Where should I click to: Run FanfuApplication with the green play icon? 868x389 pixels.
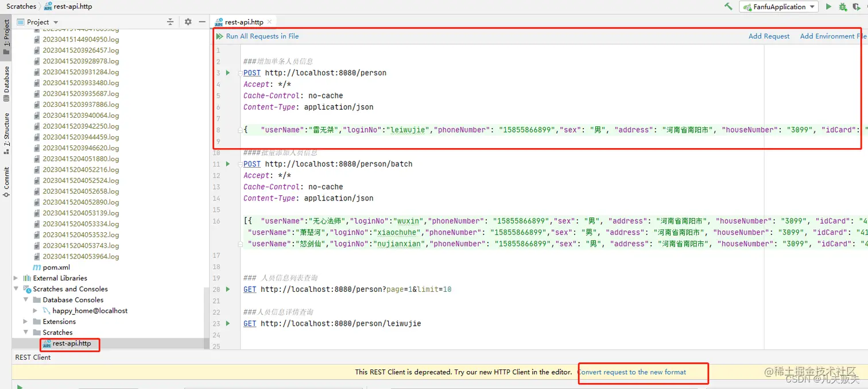tap(828, 7)
